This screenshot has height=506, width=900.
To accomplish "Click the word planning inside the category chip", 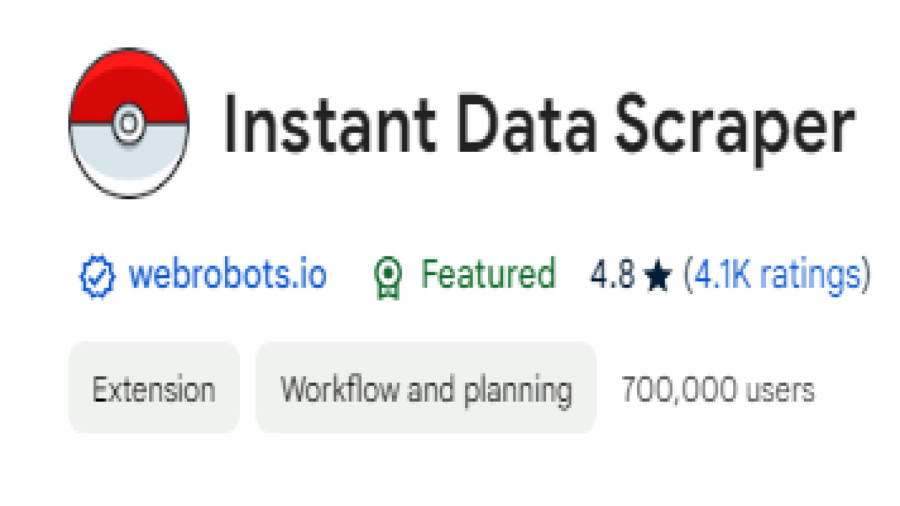I will pos(518,391).
